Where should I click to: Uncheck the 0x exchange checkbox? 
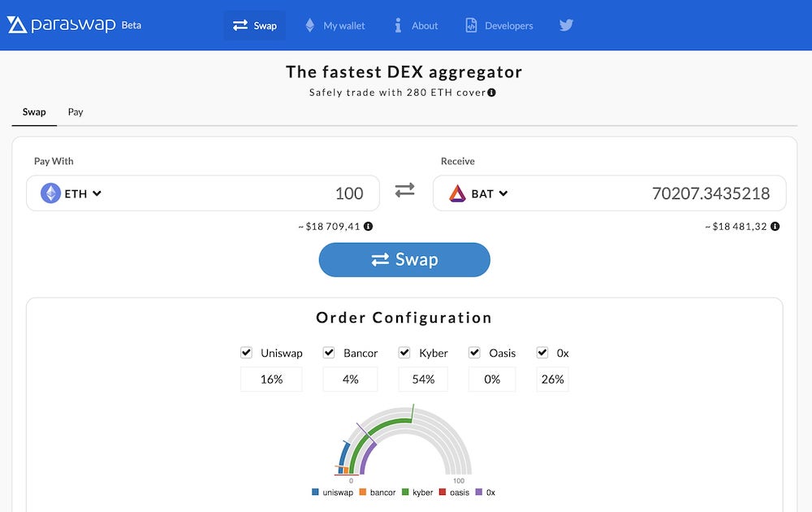(542, 353)
